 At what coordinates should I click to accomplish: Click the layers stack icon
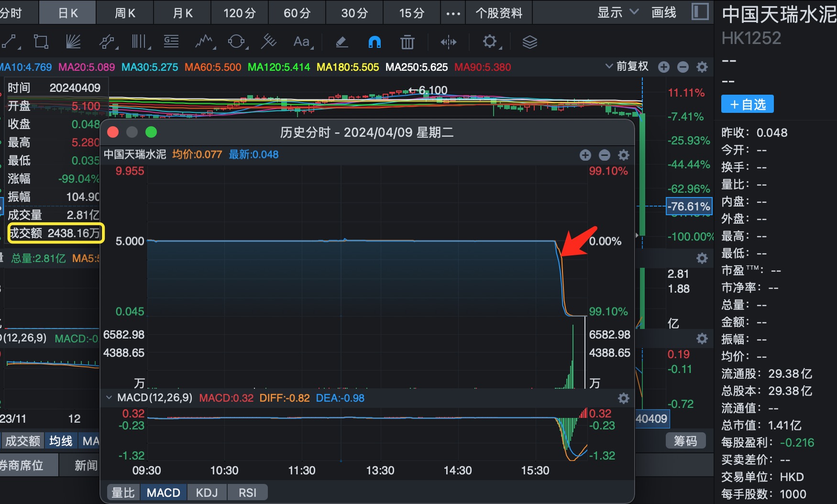[529, 42]
